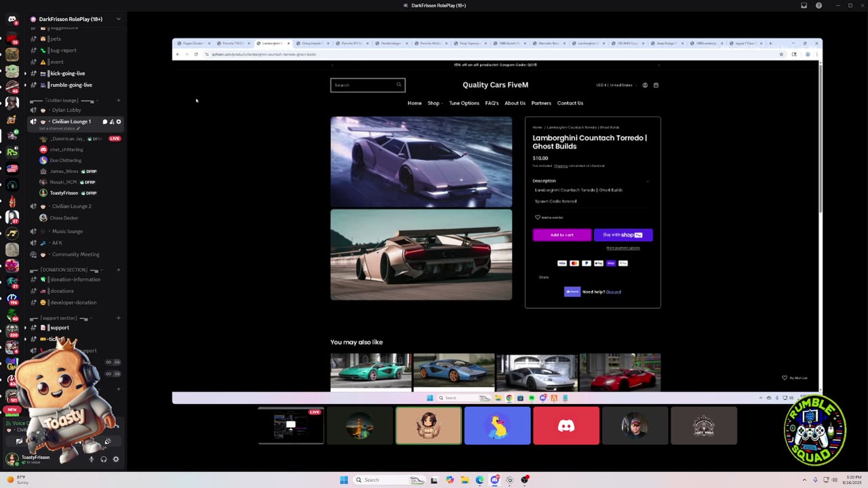Image resolution: width=868 pixels, height=488 pixels.
Task: Expand the kick-going-live channel threads arrow
Action: click(25, 73)
